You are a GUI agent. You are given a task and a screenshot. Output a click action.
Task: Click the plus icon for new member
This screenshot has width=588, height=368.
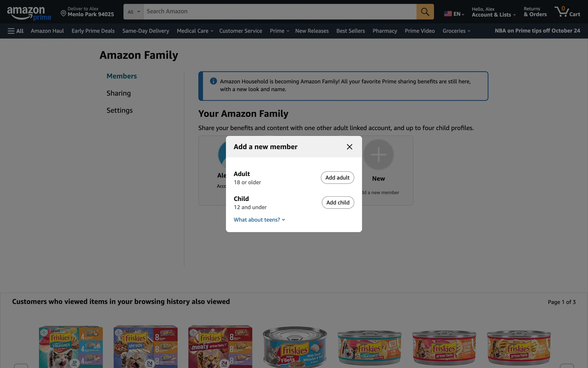point(379,155)
